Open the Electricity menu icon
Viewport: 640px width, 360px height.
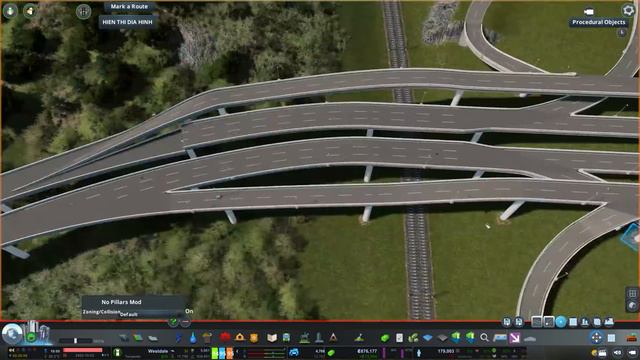pos(179,338)
